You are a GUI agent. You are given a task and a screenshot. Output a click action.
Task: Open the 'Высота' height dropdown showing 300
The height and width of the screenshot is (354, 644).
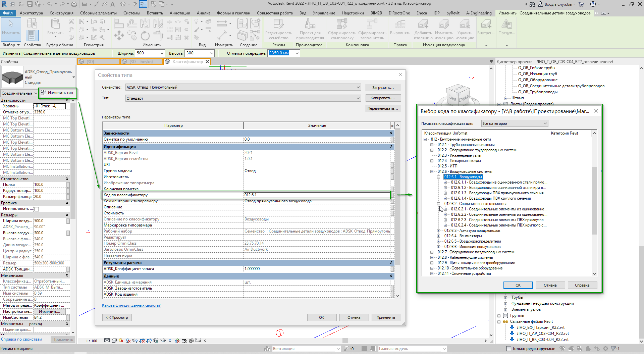pos(212,53)
